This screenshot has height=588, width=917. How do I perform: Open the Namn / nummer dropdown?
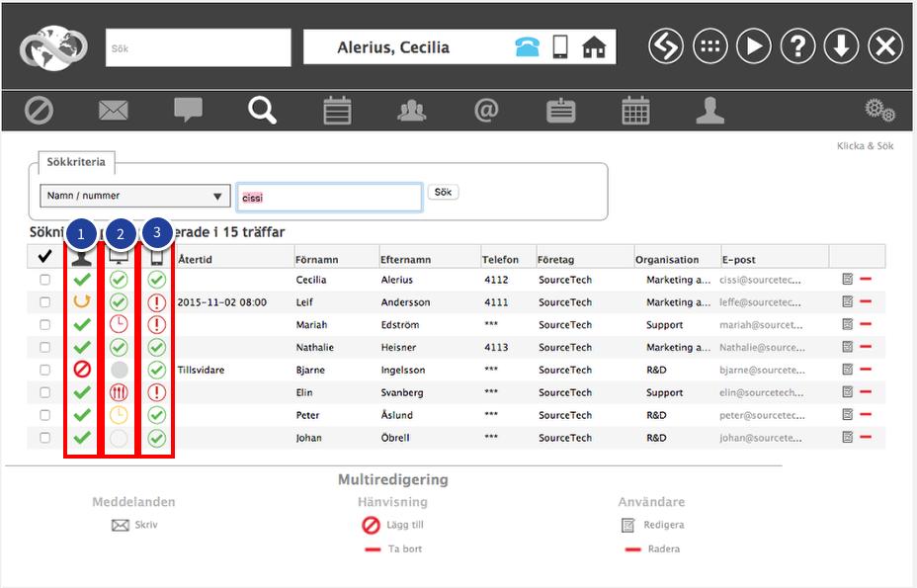[x=135, y=196]
